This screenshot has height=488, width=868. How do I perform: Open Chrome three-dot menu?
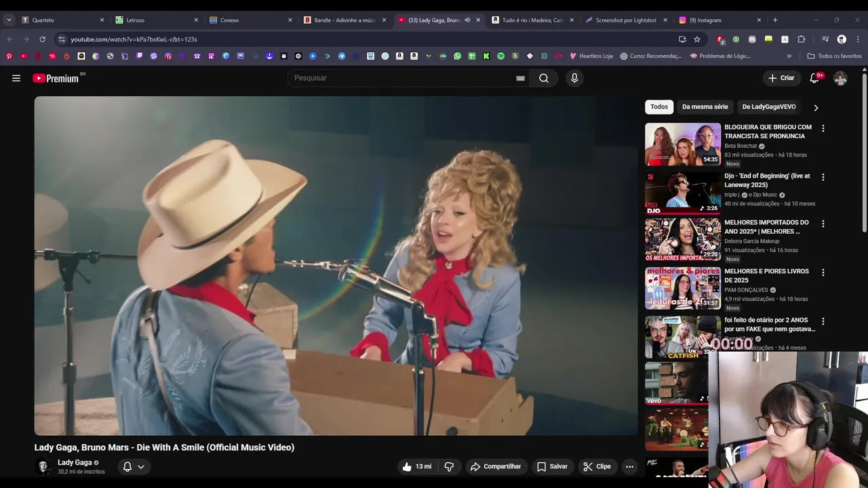coord(858,39)
